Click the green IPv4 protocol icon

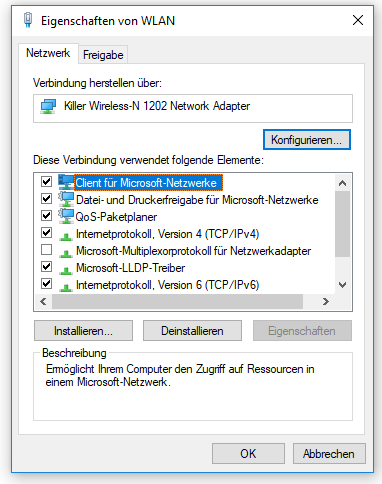[x=66, y=236]
